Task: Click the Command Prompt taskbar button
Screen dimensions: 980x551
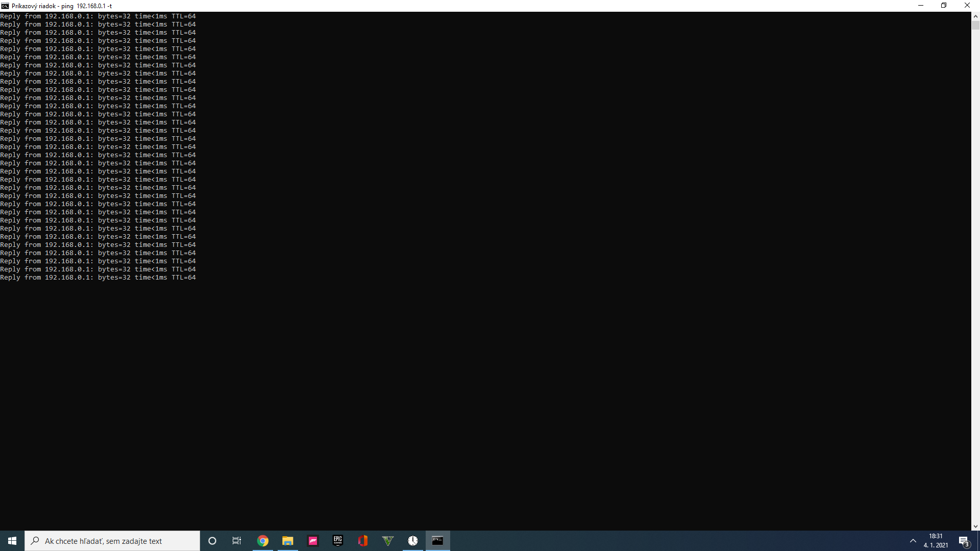Action: 438,541
